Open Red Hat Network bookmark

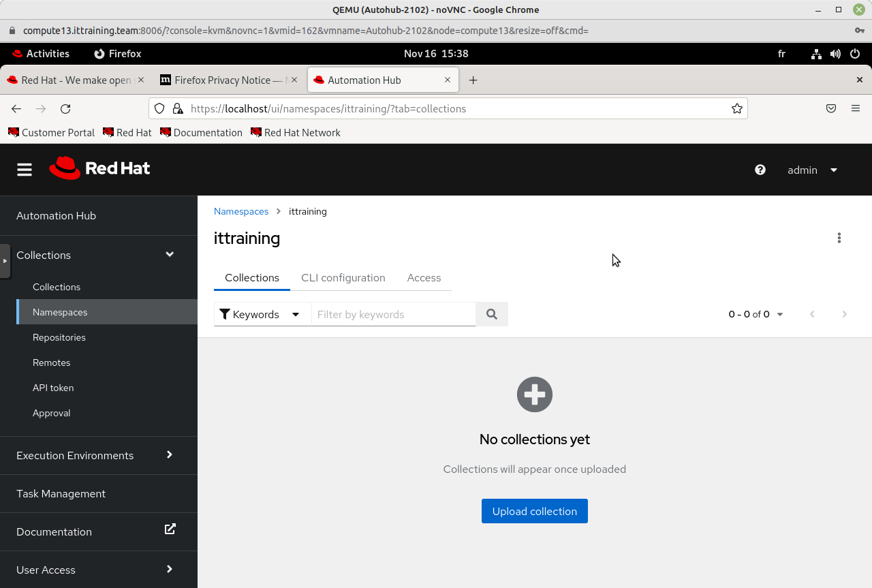pos(296,133)
